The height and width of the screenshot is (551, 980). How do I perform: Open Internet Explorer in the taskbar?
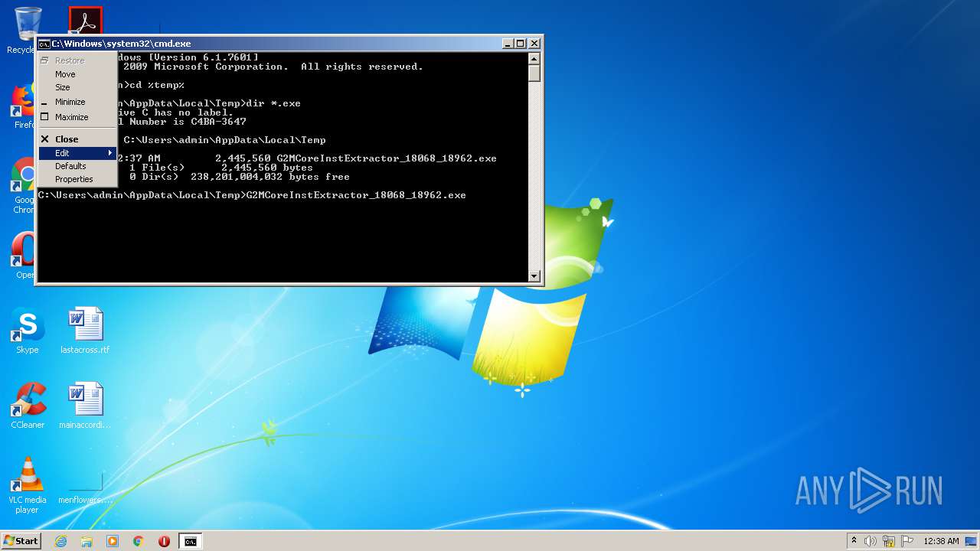click(x=60, y=541)
